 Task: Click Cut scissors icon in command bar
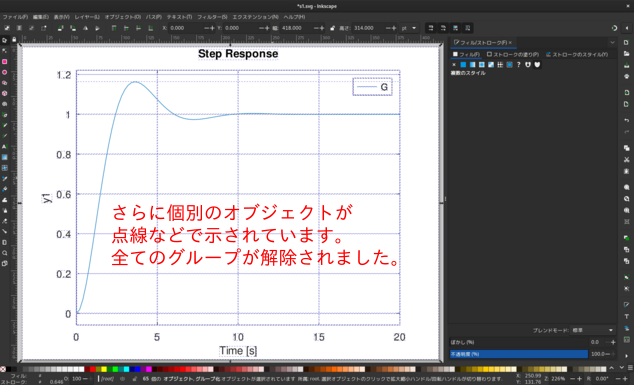[x=626, y=160]
